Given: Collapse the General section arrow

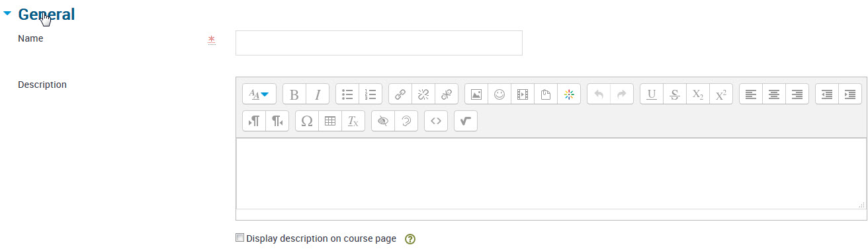Looking at the screenshot, I should 8,13.
